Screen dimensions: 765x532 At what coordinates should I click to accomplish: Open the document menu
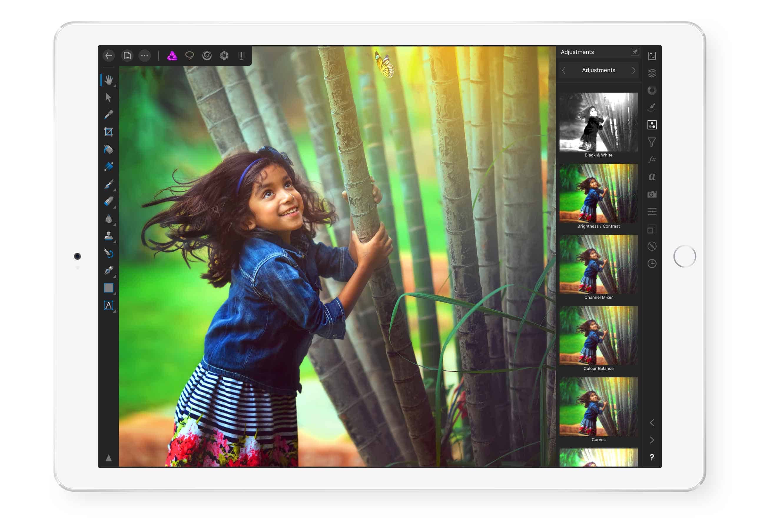pos(127,56)
